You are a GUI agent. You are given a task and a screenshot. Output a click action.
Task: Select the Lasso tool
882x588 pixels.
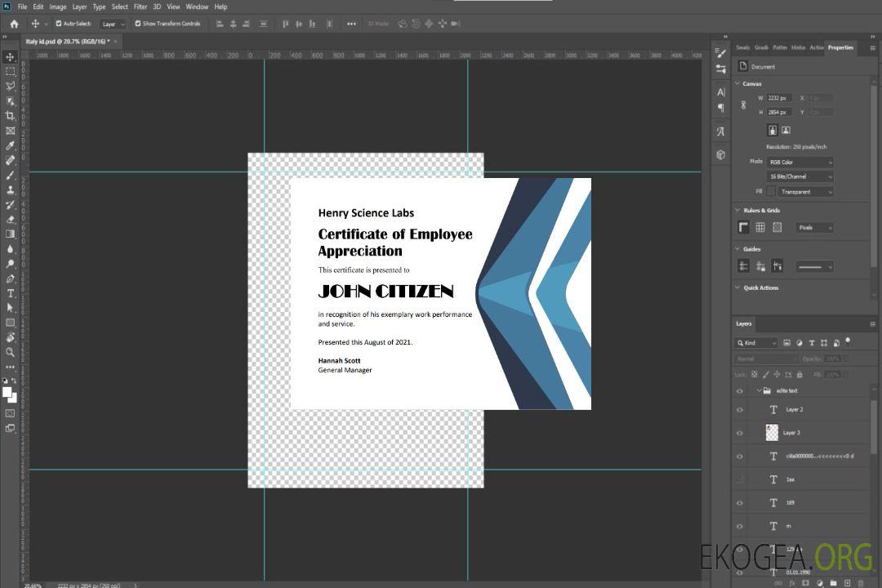tap(10, 86)
